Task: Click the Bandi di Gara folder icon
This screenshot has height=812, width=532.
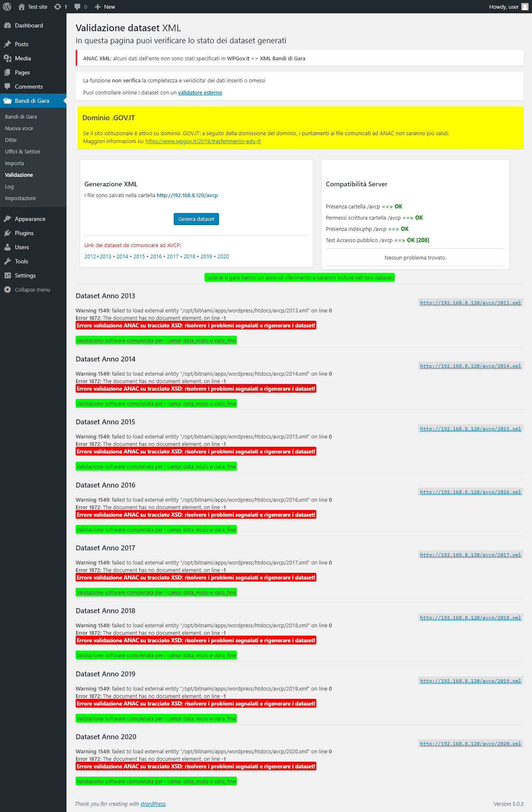Action: point(7,101)
